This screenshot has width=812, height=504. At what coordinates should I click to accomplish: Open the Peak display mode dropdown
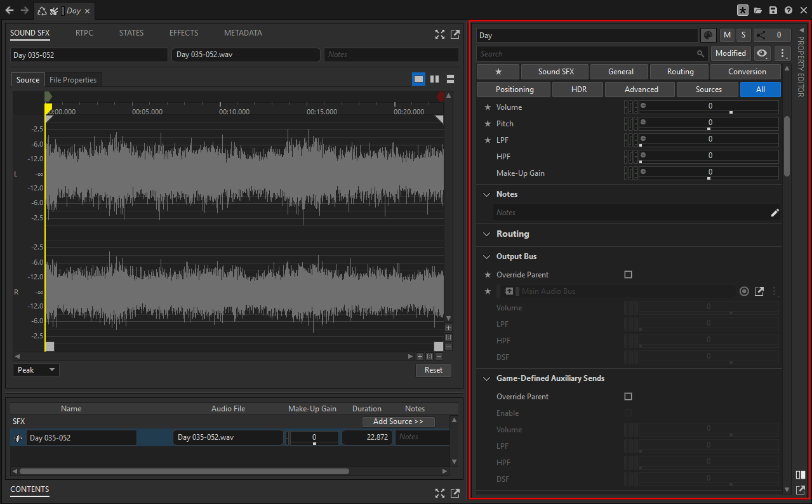coord(36,370)
